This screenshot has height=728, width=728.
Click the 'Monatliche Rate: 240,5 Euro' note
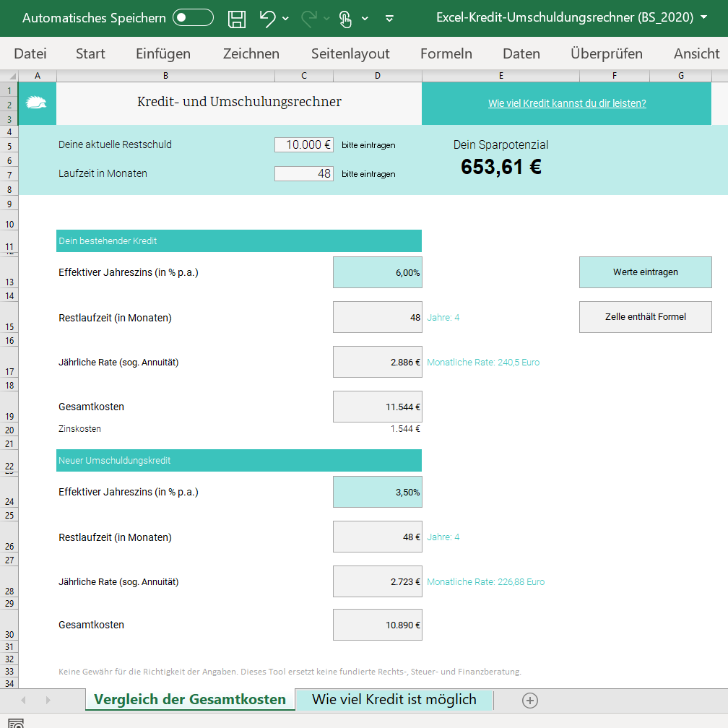(x=483, y=362)
